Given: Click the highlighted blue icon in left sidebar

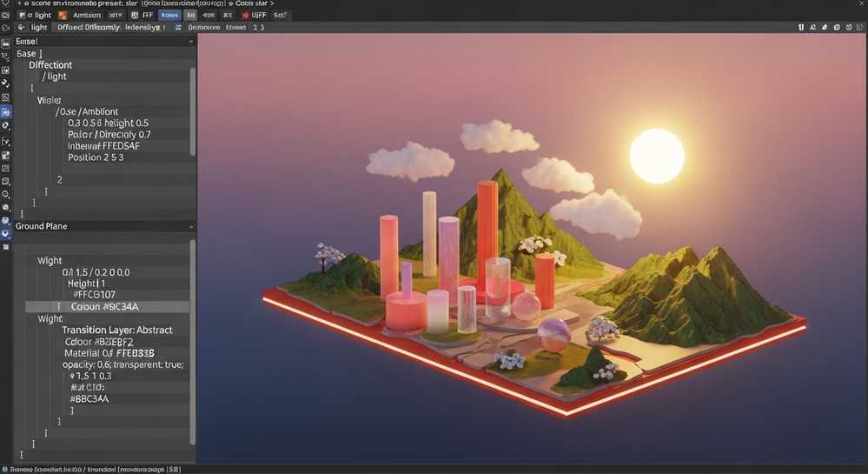Looking at the screenshot, I should 6,112.
